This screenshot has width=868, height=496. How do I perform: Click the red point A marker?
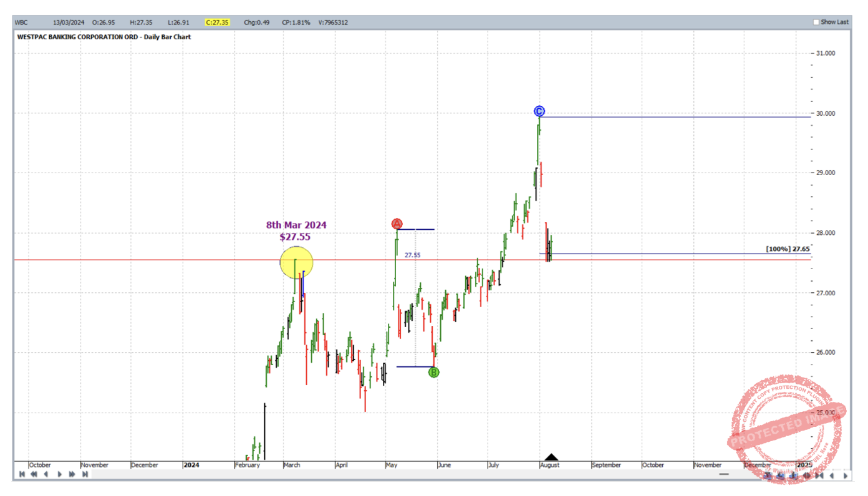pyautogui.click(x=397, y=224)
